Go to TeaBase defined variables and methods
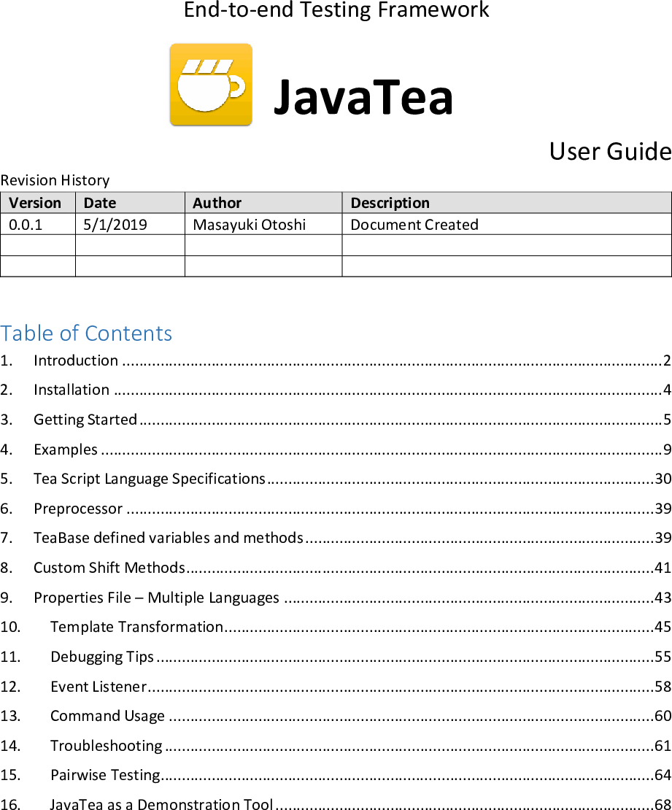 (x=144, y=539)
